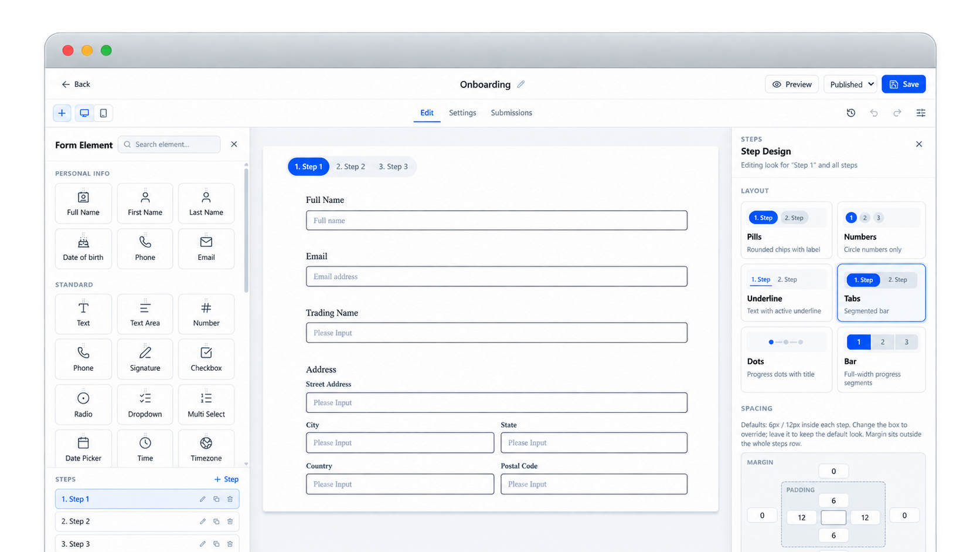Image resolution: width=980 pixels, height=552 pixels.
Task: Select the Underline step layout
Action: point(786,292)
